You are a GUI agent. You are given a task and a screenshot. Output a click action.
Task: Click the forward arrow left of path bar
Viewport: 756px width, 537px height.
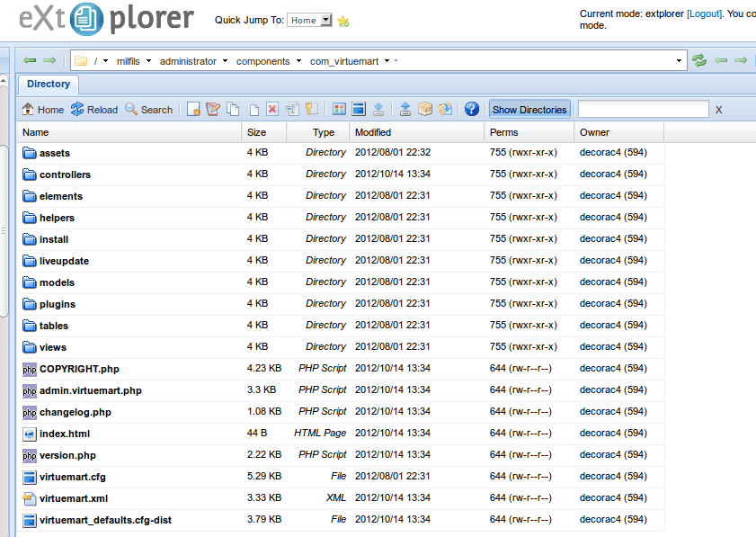(49, 60)
